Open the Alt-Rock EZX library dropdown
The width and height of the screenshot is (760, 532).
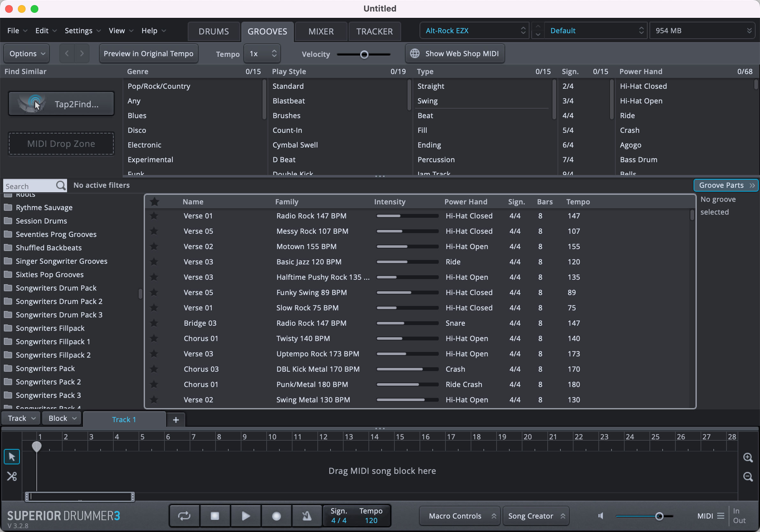pos(474,31)
